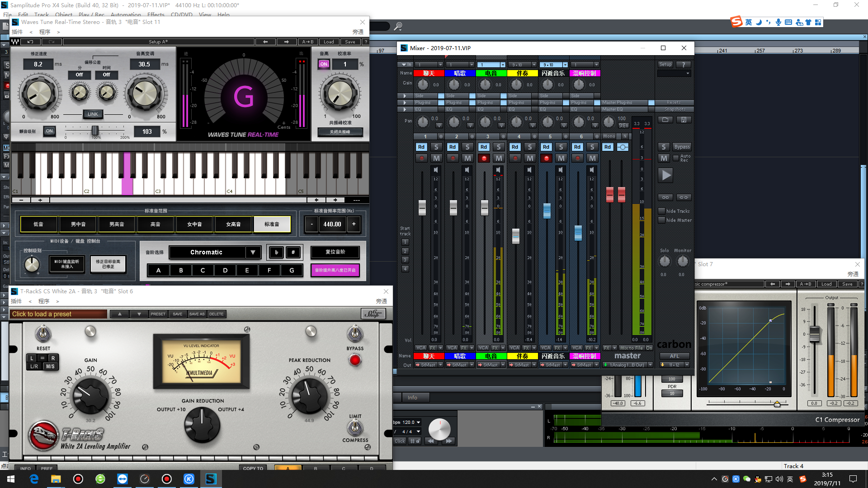Click the search magnifier icon in toolbar

pos(398,27)
